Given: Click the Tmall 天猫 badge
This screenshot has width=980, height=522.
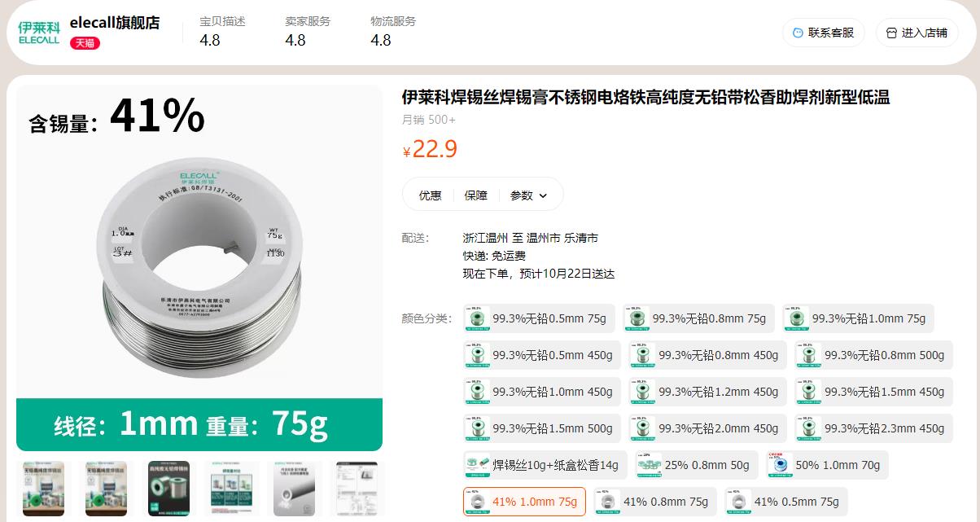Looking at the screenshot, I should (x=85, y=43).
